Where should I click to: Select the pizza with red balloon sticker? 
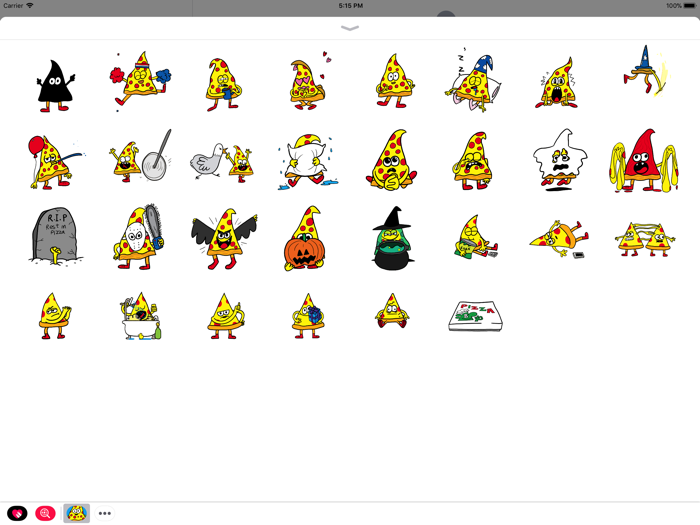tap(55, 162)
